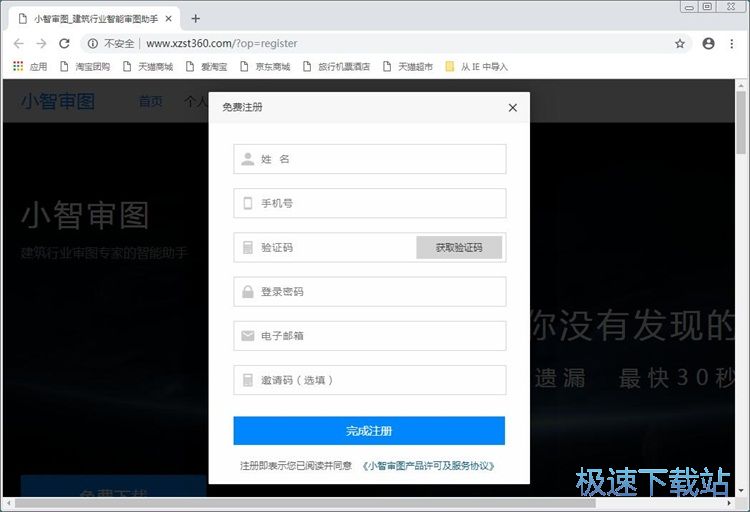The height and width of the screenshot is (512, 750).
Task: Focus the 手机号 input field
Action: click(369, 203)
